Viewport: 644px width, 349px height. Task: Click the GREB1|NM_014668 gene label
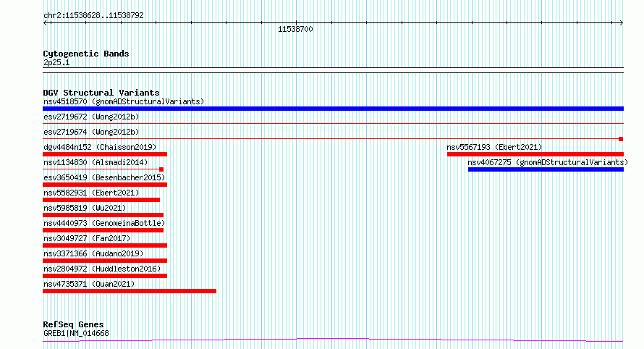tap(76, 333)
